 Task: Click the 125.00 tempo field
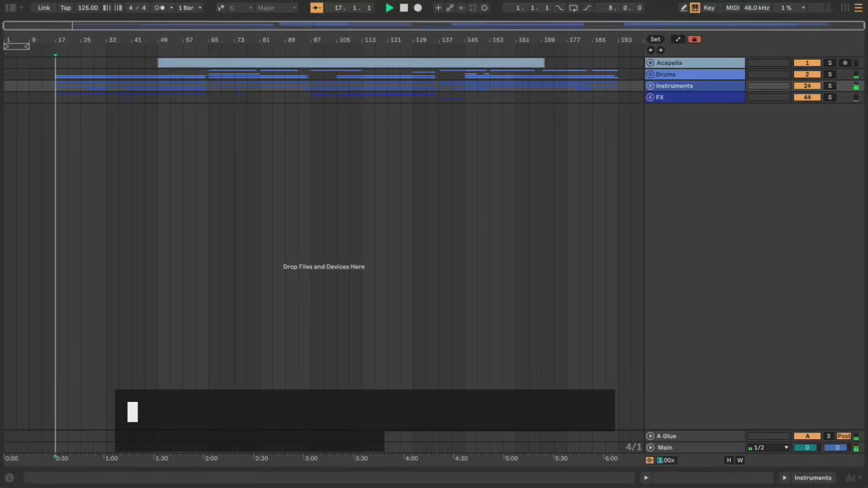pyautogui.click(x=87, y=8)
